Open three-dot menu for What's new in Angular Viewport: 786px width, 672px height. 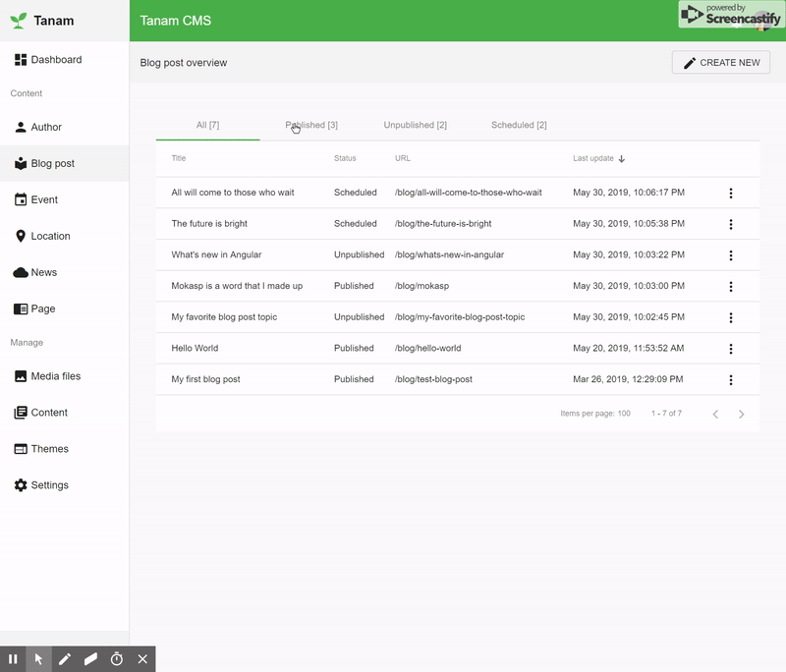pyautogui.click(x=731, y=255)
